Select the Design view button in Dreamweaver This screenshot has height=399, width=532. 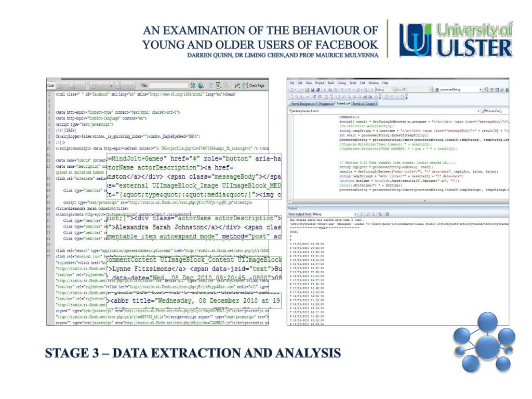tap(78, 86)
